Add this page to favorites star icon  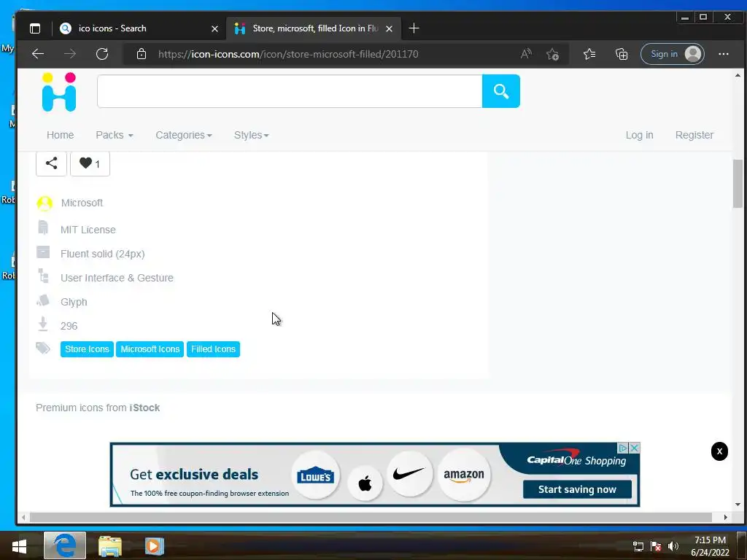pyautogui.click(x=553, y=54)
